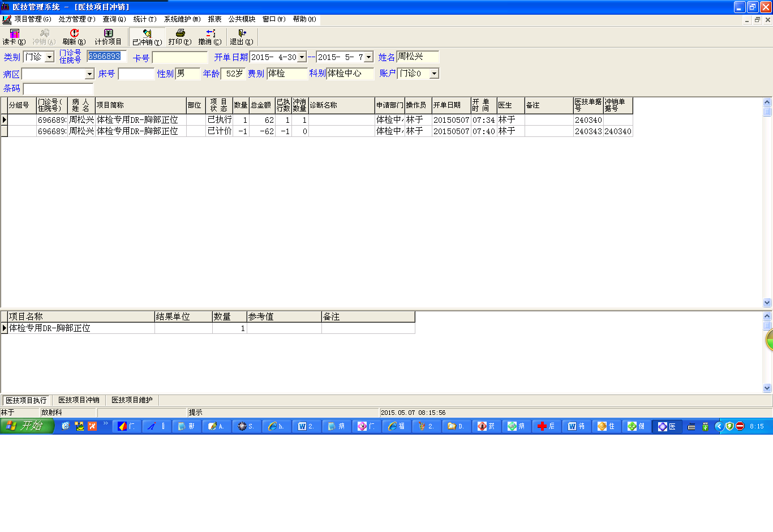Viewport: 773px width, 532px height.
Task: Select the row with status 已执行
Action: click(x=317, y=120)
